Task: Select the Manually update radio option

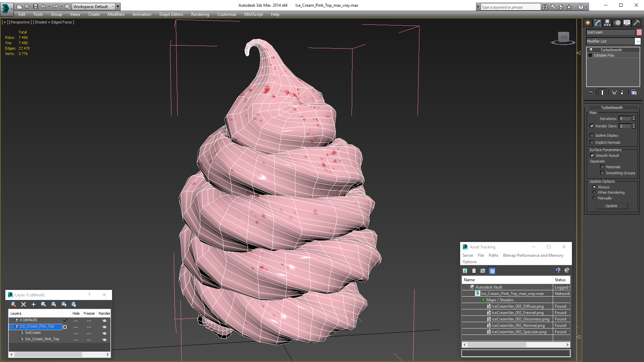Action: click(x=594, y=198)
